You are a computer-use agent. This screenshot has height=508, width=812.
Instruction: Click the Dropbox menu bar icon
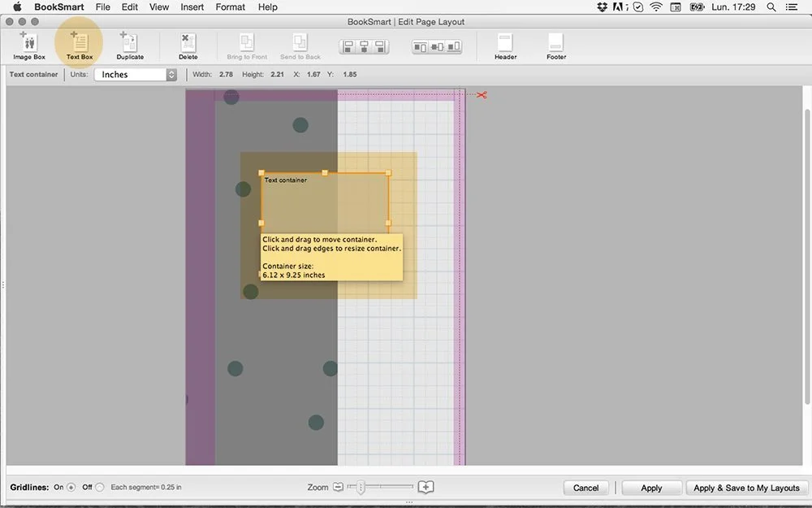(x=602, y=7)
